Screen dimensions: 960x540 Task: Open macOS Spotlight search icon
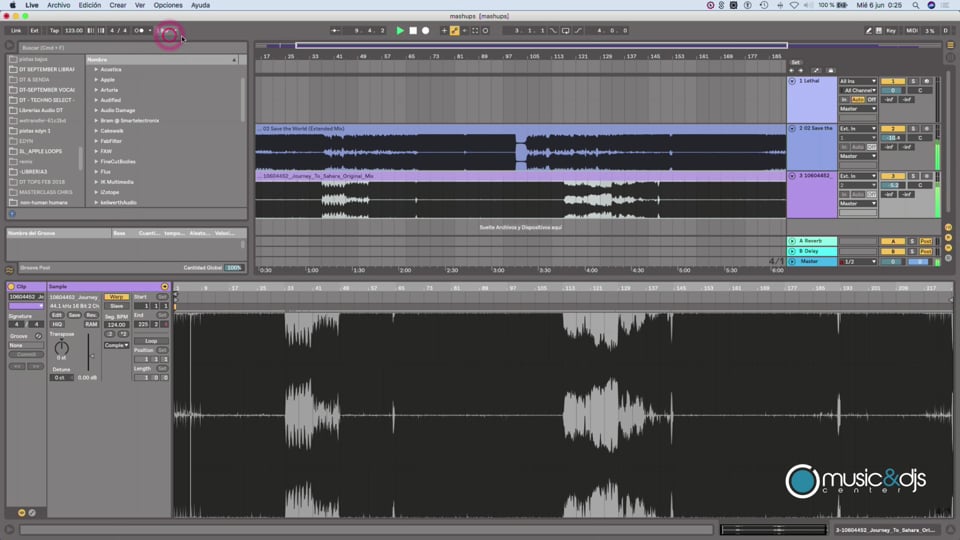tap(915, 5)
